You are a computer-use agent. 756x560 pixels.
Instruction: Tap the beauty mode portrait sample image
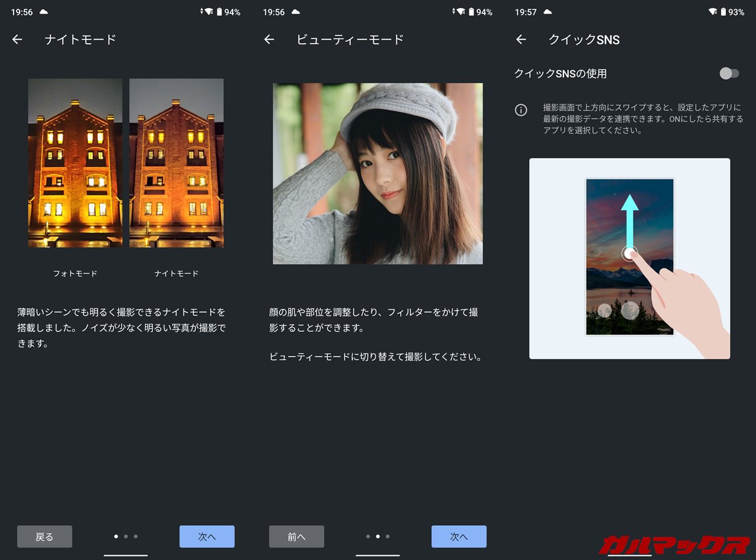(x=377, y=174)
